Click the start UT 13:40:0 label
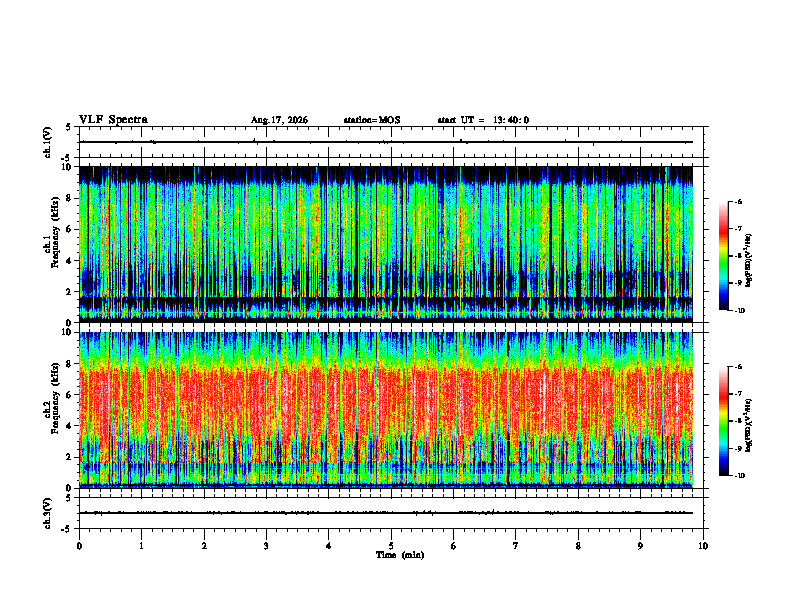792x612 pixels. coord(483,120)
